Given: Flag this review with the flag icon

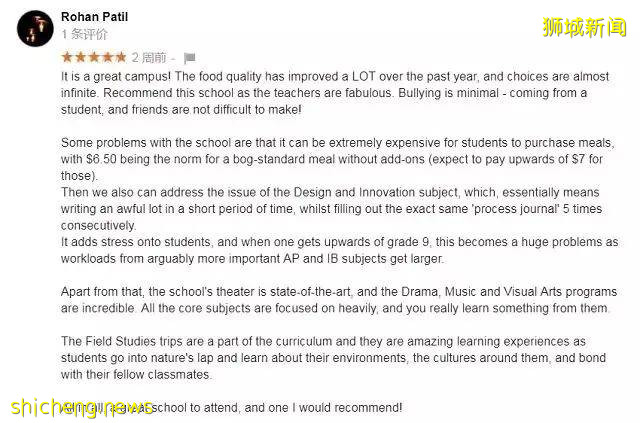Looking at the screenshot, I should pos(190,58).
